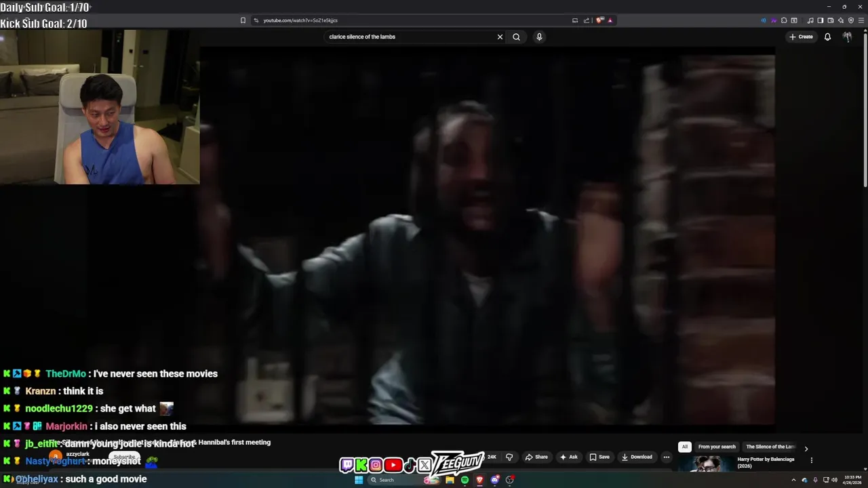The height and width of the screenshot is (488, 868).
Task: Open site settings icon beside URL
Action: point(256,20)
